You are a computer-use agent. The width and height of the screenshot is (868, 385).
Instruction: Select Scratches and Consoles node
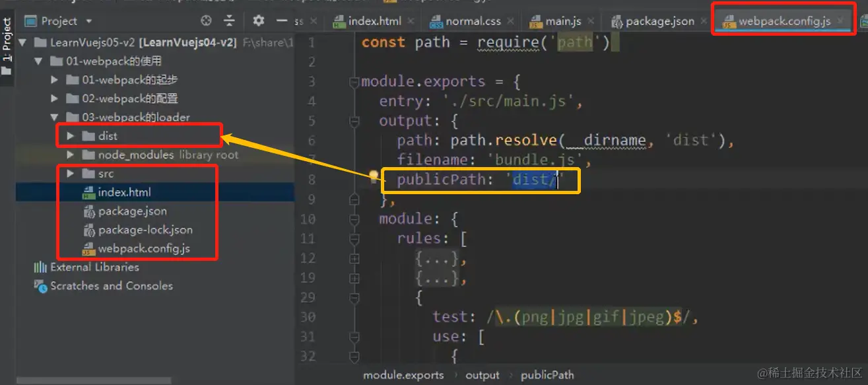click(112, 286)
